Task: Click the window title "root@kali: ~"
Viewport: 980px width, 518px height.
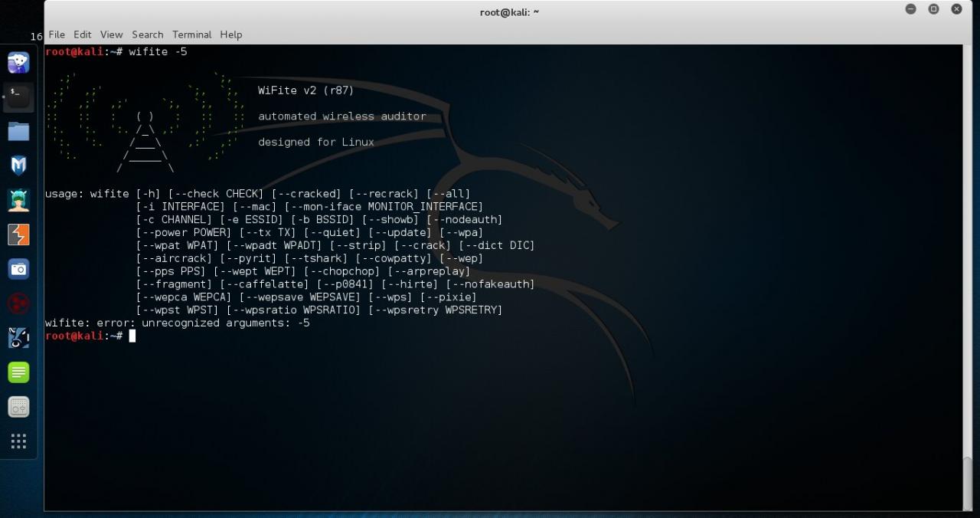Action: pyautogui.click(x=509, y=12)
